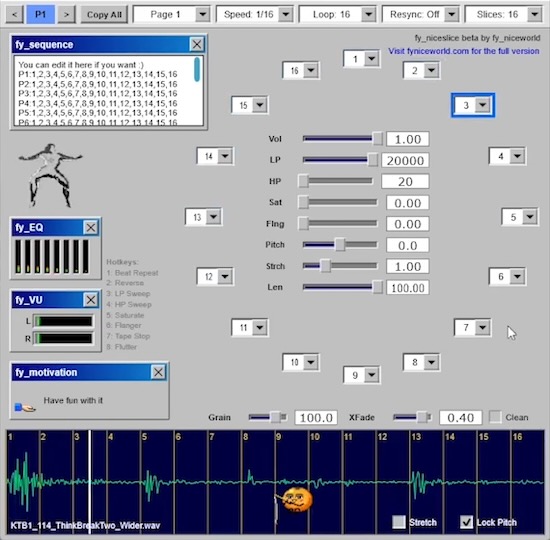Go to previous page with < button
The height and width of the screenshot is (540, 550).
coord(15,14)
